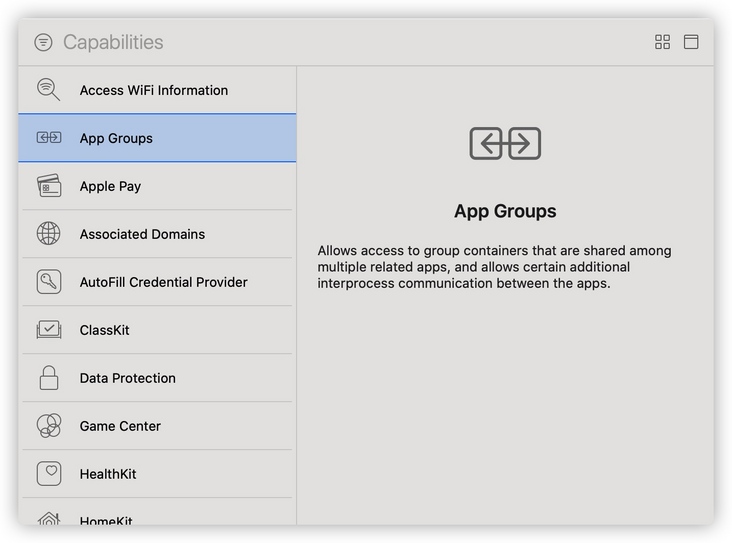Pick AutoFill Credential Provider capability
This screenshot has height=543, width=732.
[157, 282]
